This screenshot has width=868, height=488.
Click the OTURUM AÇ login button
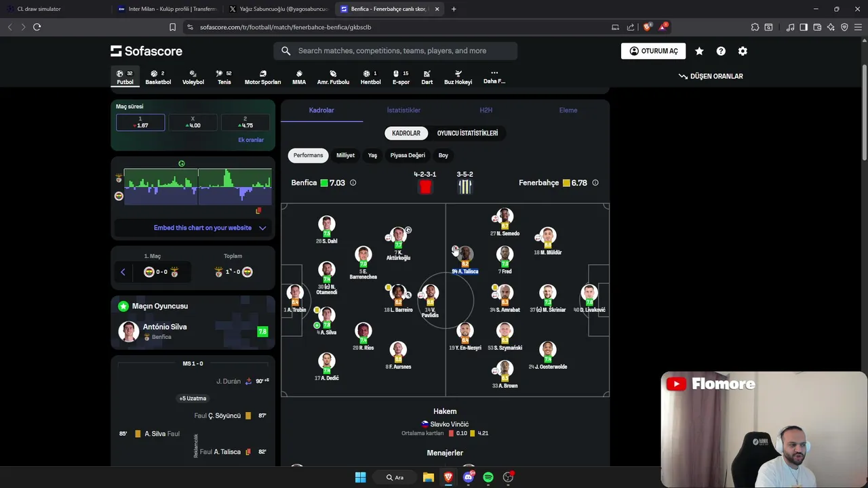(653, 51)
